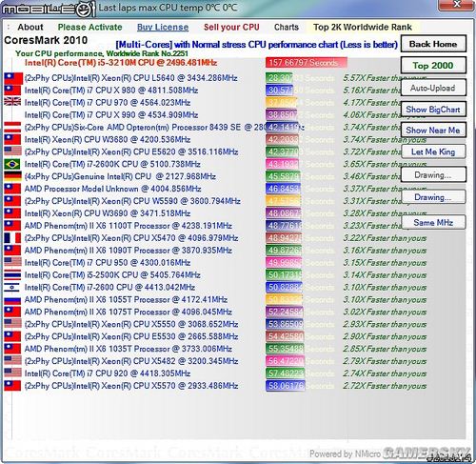Click the mobile01 logo in title bar

(x=48, y=9)
